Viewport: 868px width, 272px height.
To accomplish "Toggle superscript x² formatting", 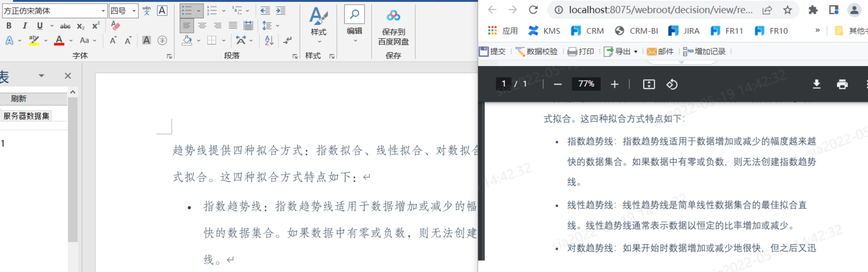I will pyautogui.click(x=96, y=26).
